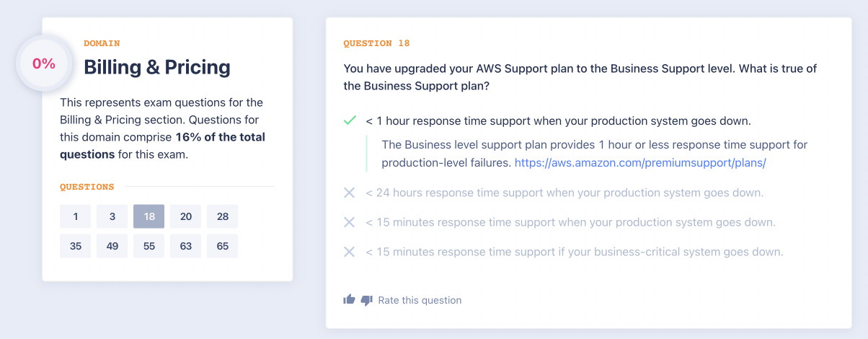The height and width of the screenshot is (339, 868).
Task: Click X icon beside production 15 minutes answer
Action: point(350,222)
